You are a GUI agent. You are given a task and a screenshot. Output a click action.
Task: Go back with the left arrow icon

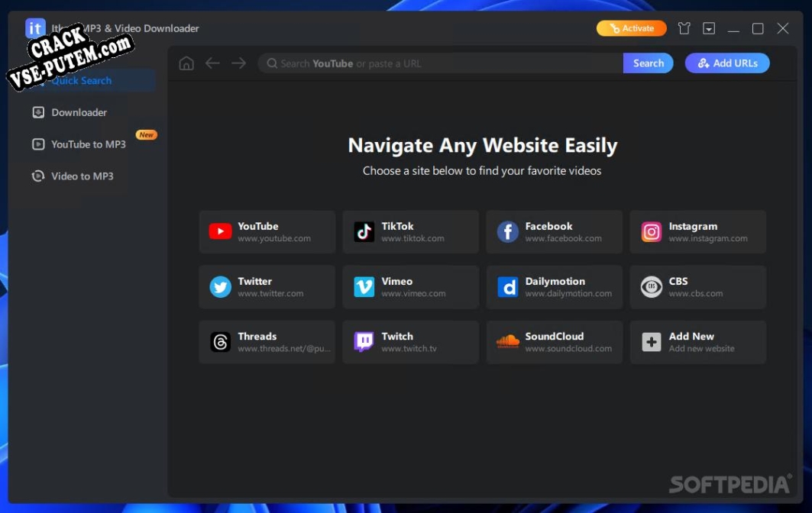click(212, 63)
